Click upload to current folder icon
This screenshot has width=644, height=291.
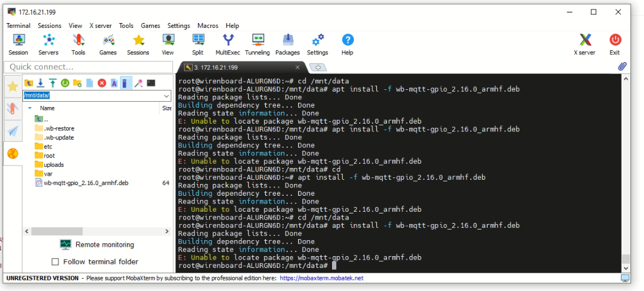pos(53,83)
